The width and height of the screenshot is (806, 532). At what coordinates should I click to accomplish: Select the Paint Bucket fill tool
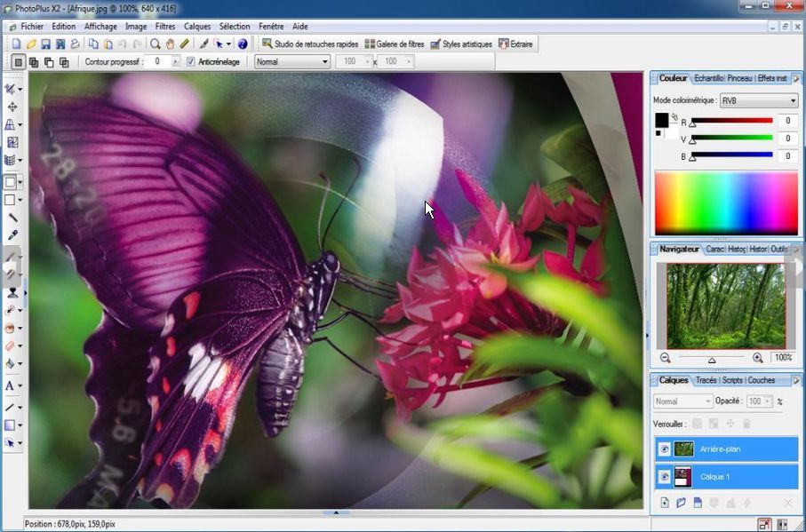click(11, 363)
